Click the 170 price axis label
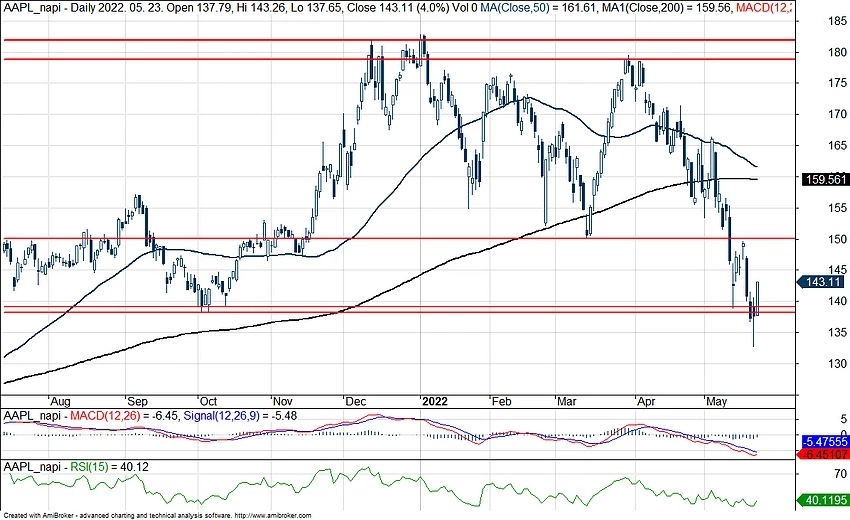Image resolution: width=850 pixels, height=520 pixels. pos(837,114)
